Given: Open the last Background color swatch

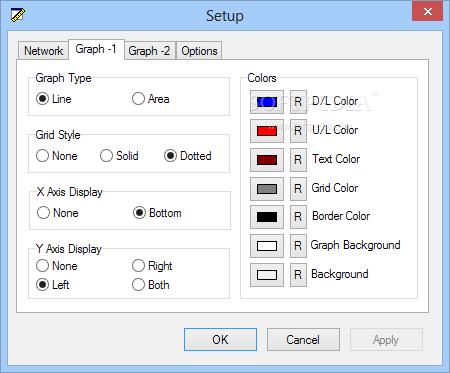Looking at the screenshot, I should tap(267, 275).
